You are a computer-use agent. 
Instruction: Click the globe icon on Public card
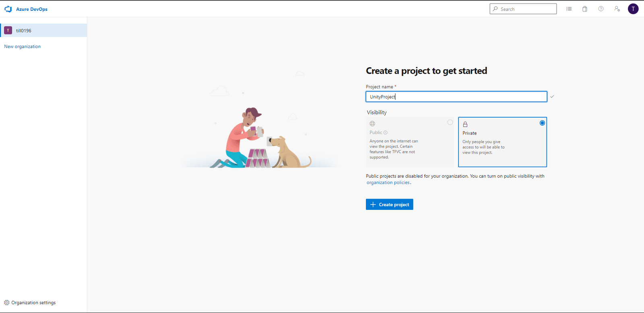(372, 124)
